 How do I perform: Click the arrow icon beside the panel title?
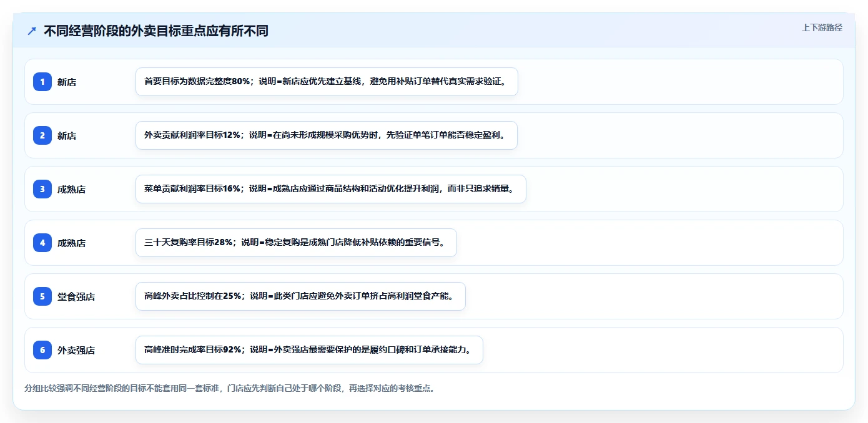[32, 31]
